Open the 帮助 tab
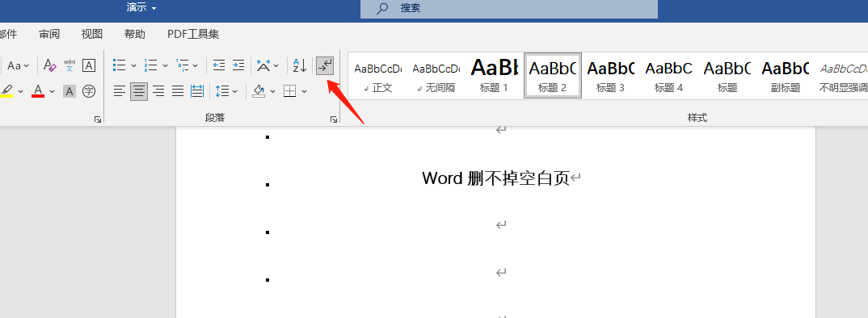The width and height of the screenshot is (868, 318). tap(134, 34)
